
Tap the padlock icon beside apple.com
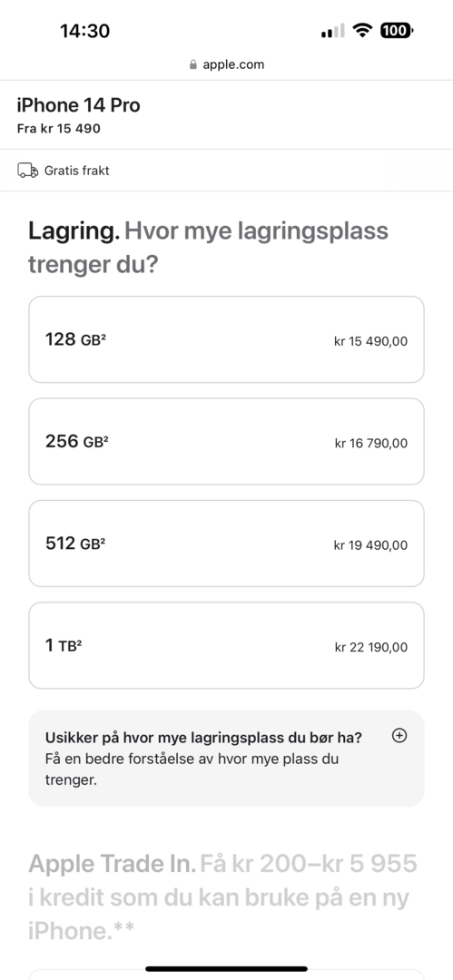click(193, 64)
